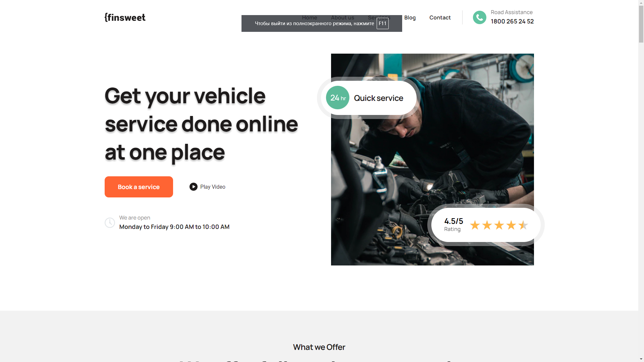
Task: Click the mechanic hero photo
Action: [432, 160]
